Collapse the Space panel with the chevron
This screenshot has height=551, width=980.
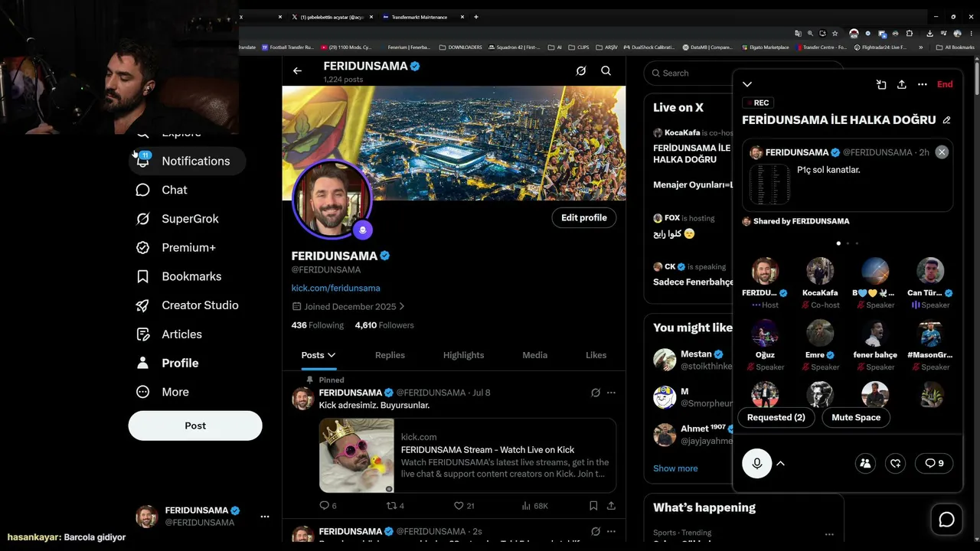coord(747,84)
